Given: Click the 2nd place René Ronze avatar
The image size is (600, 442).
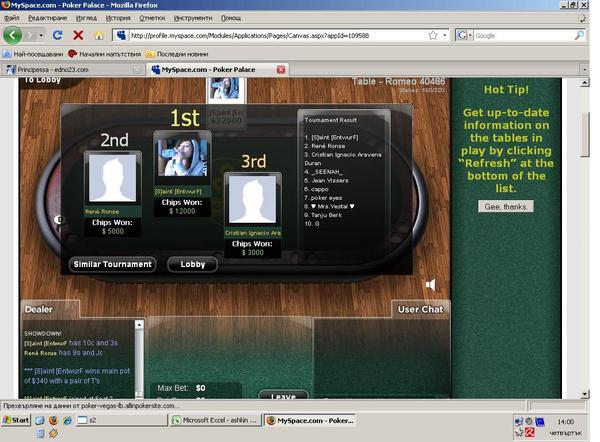Looking at the screenshot, I should coord(113,178).
